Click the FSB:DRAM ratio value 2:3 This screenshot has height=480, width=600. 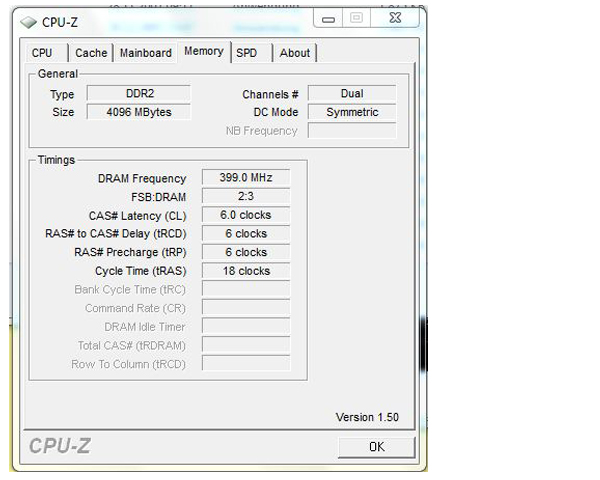tap(246, 196)
